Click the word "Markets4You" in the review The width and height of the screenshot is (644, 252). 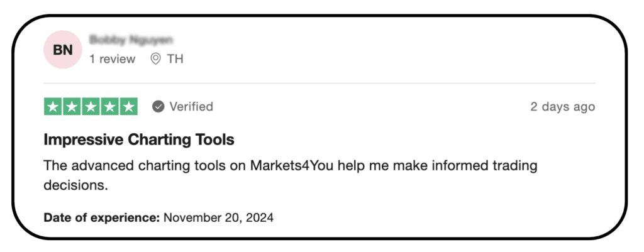(x=289, y=167)
